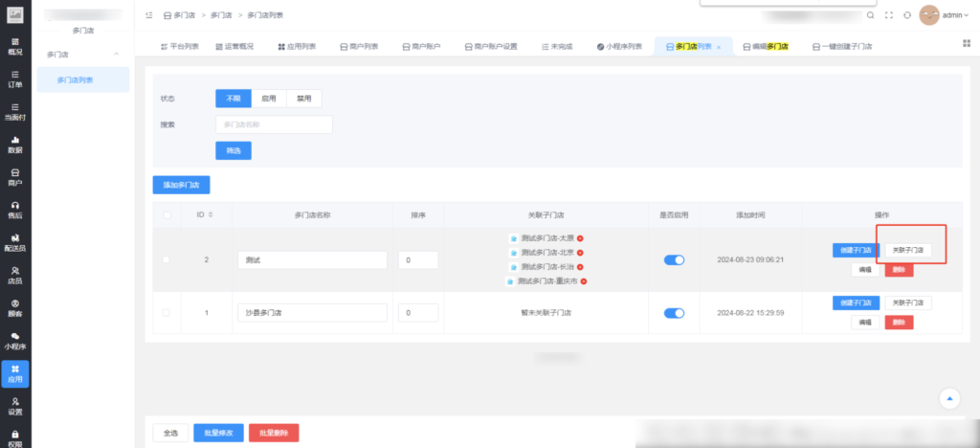Toggle the 是否启用 switch for row ID 2
This screenshot has width=980, height=448.
[x=674, y=260]
